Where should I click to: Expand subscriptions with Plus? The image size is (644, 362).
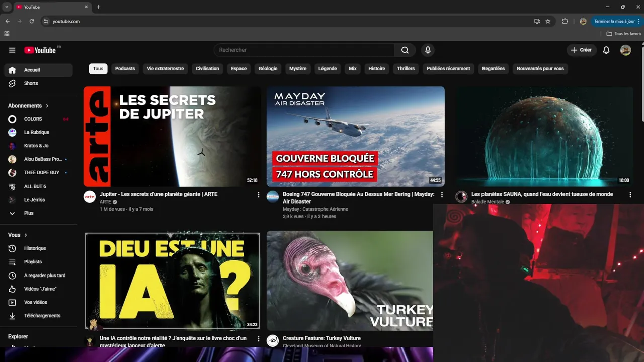(x=38, y=213)
